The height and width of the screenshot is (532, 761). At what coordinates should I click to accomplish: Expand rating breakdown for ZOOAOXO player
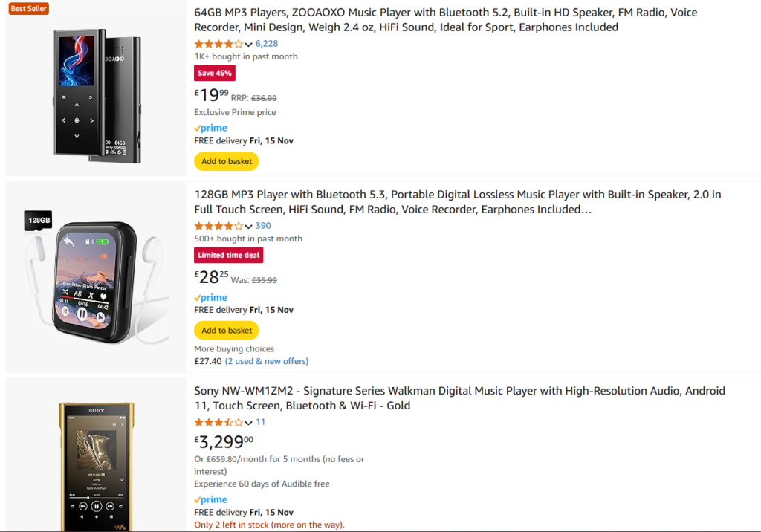248,45
